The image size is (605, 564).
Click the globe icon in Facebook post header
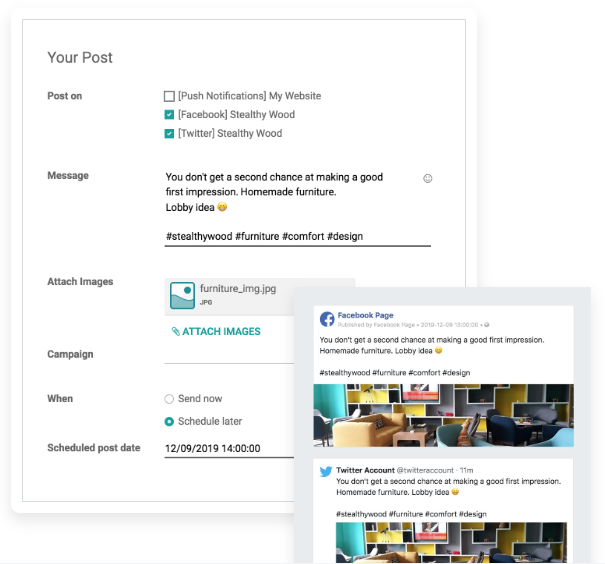click(x=487, y=325)
